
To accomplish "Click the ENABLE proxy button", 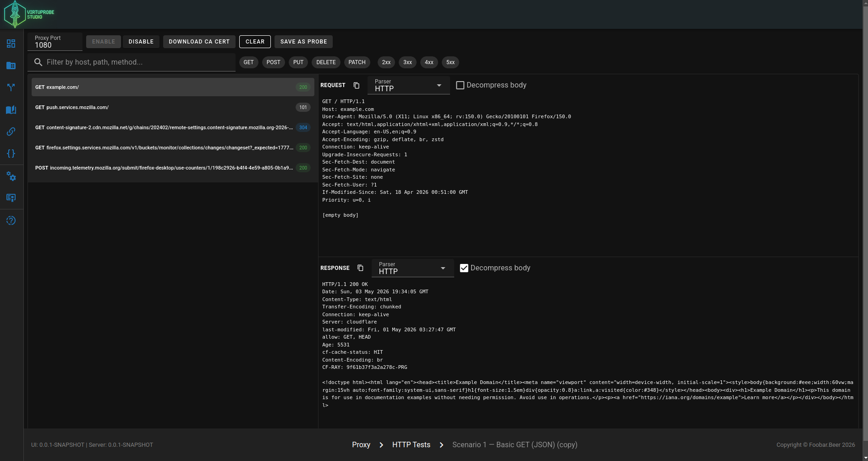I will pyautogui.click(x=104, y=42).
